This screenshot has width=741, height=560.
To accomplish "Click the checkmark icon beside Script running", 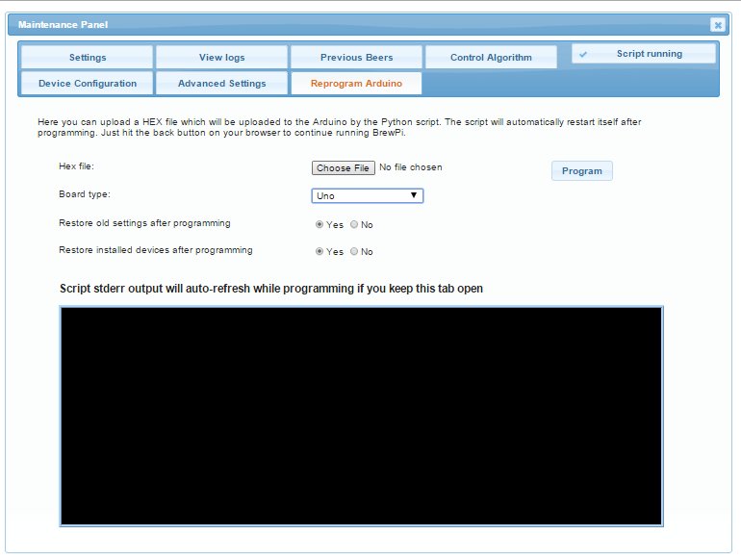I will click(x=583, y=54).
